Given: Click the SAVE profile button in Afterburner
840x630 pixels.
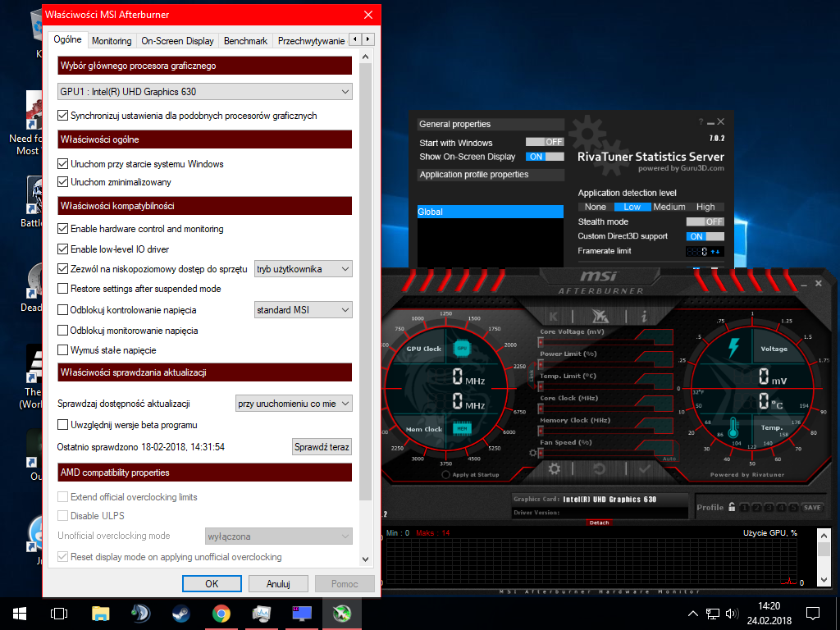Looking at the screenshot, I should click(812, 507).
